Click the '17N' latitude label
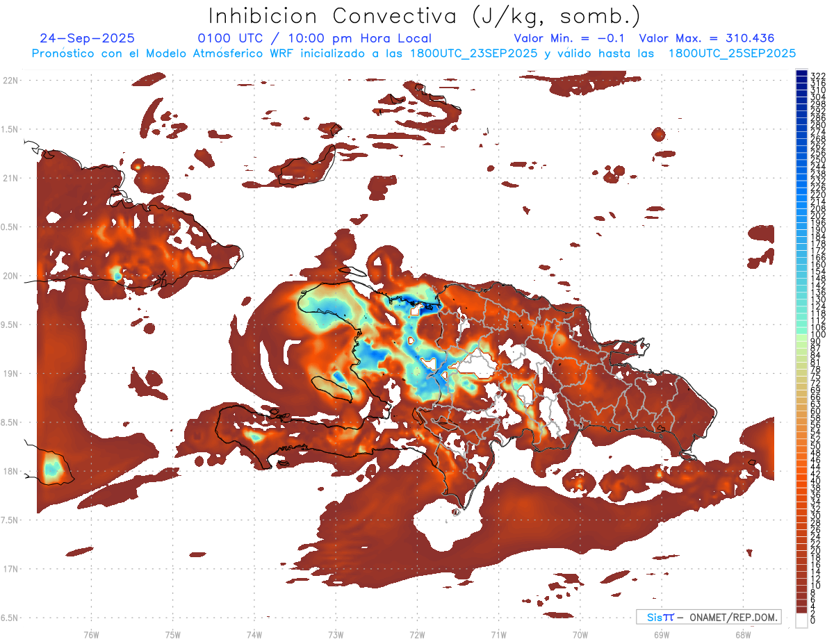Image resolution: width=834 pixels, height=644 pixels. coord(10,569)
